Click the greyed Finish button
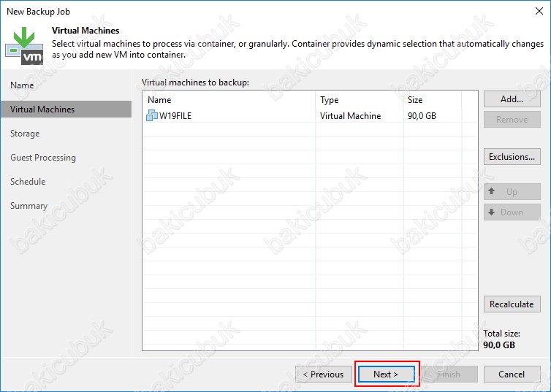The height and width of the screenshot is (392, 551). coord(449,374)
